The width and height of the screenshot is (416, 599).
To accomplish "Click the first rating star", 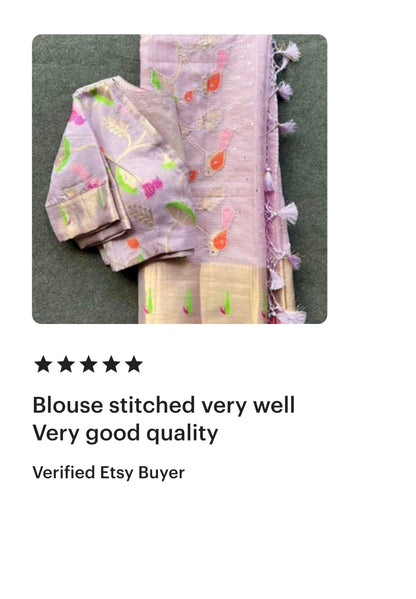I will [43, 364].
